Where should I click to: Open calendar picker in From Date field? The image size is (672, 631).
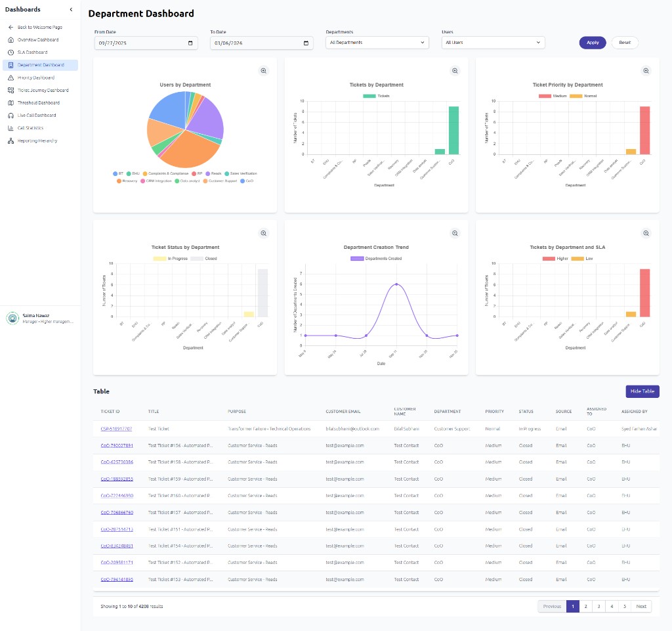point(191,43)
